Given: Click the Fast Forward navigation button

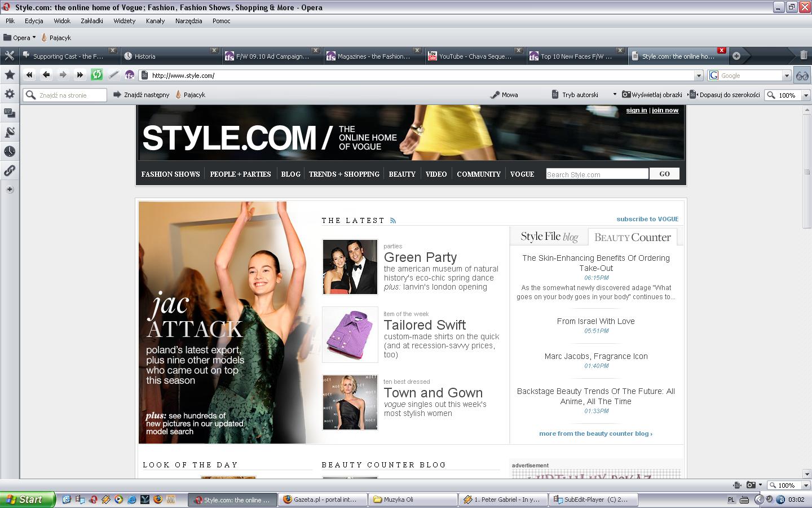Looking at the screenshot, I should click(80, 75).
